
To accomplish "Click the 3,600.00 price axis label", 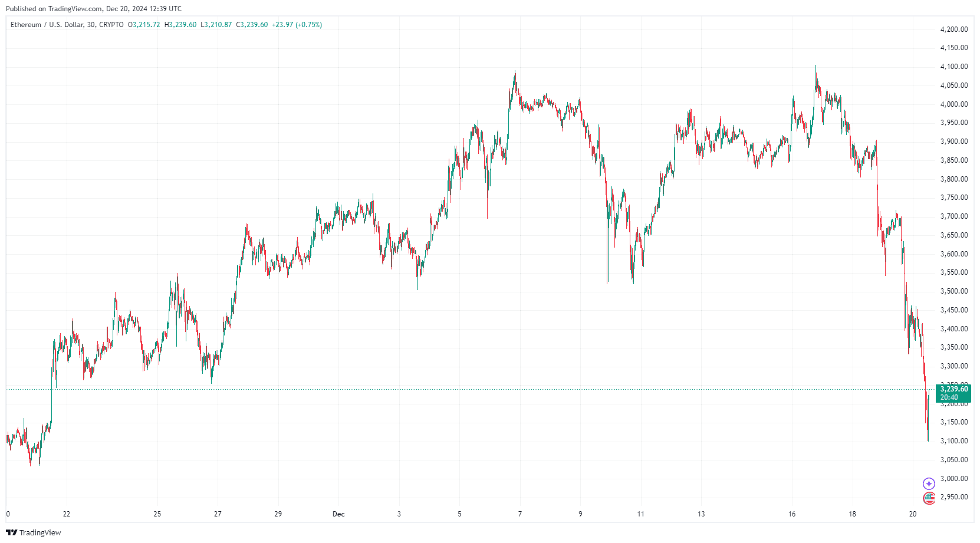I will [954, 254].
